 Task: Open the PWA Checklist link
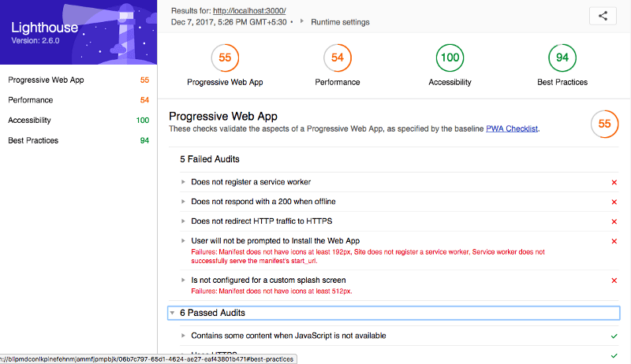tap(512, 128)
